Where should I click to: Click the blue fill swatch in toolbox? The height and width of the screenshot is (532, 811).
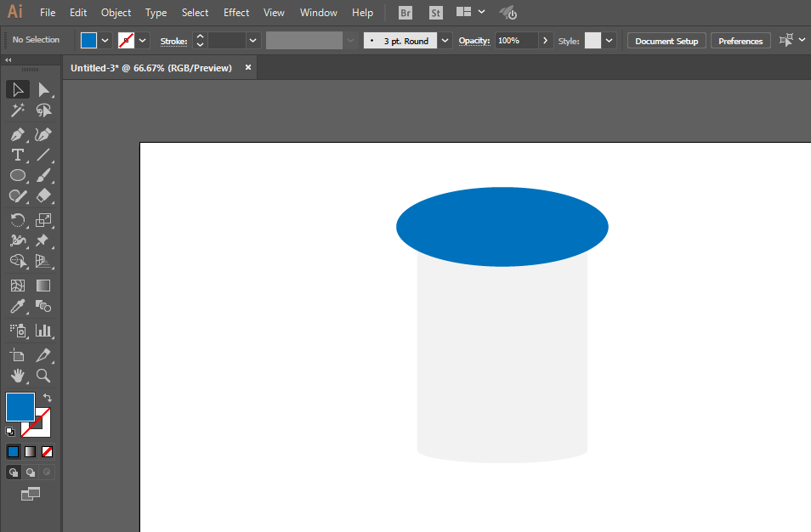tap(20, 407)
